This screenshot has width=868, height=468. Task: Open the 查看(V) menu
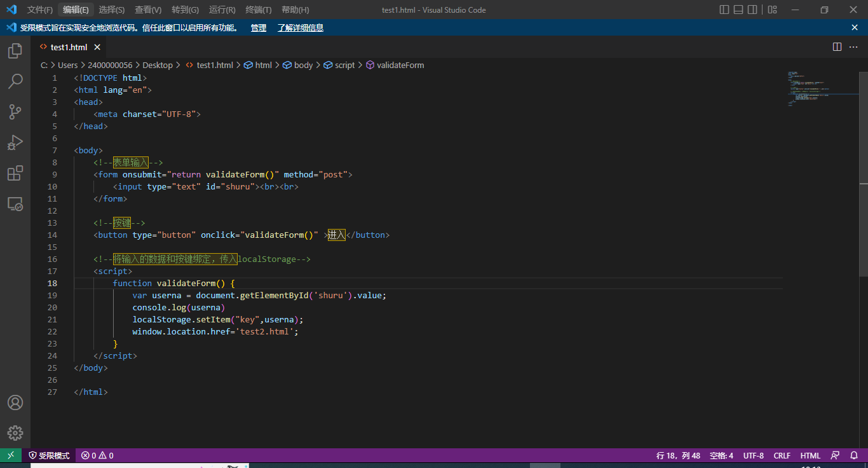click(x=148, y=10)
